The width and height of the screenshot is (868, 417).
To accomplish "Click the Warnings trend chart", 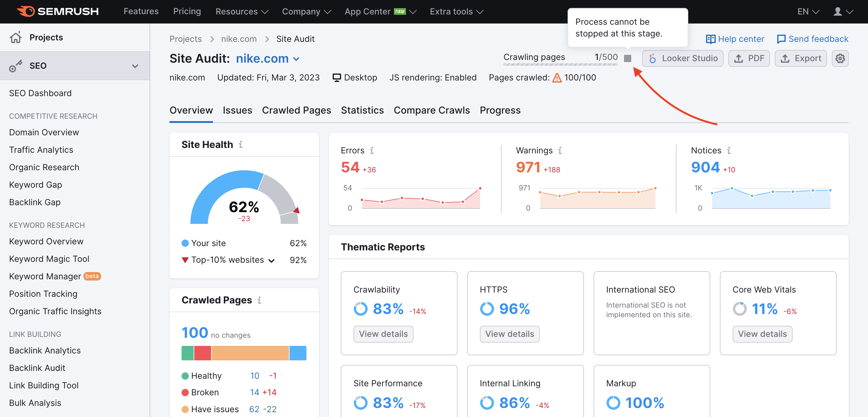I will click(x=597, y=198).
